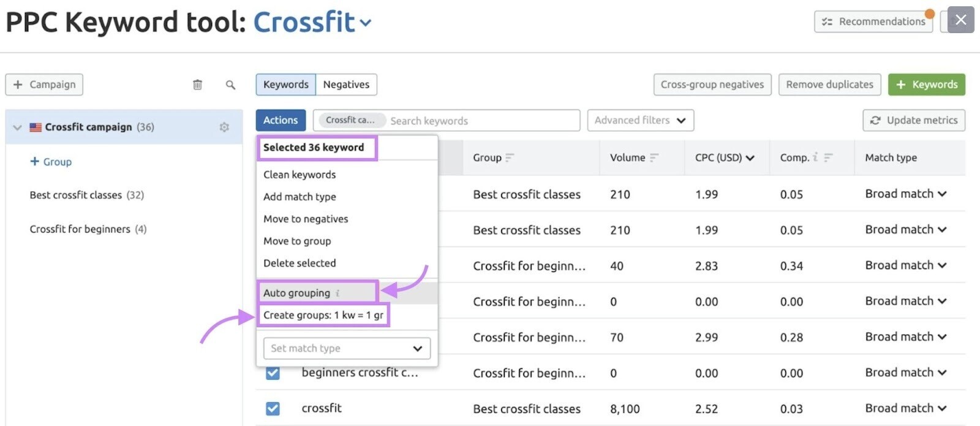Open Broad match dropdown in CPC 2.83 row
980x426 pixels.
[x=906, y=265]
